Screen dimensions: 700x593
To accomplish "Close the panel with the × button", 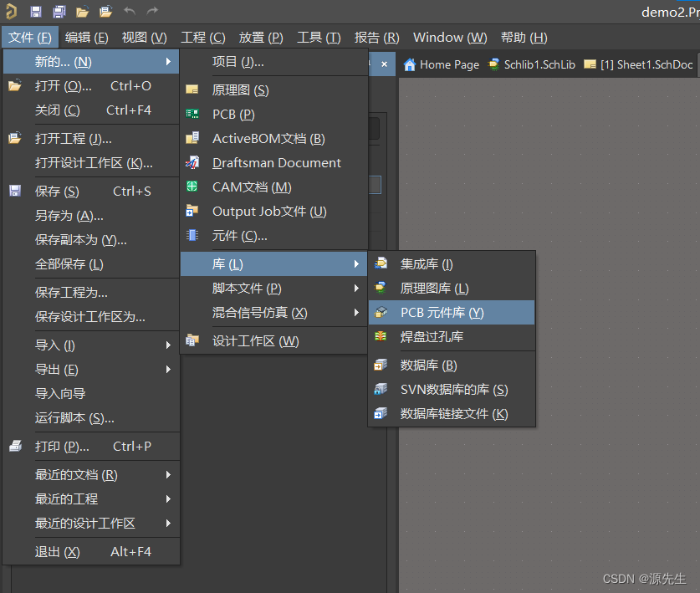I will (x=385, y=64).
